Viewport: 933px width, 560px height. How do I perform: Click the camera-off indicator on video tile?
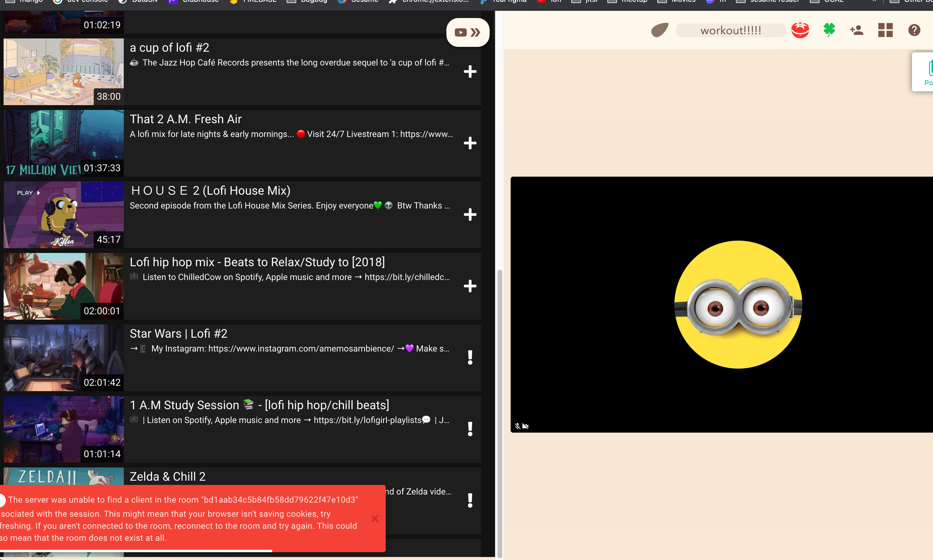525,426
